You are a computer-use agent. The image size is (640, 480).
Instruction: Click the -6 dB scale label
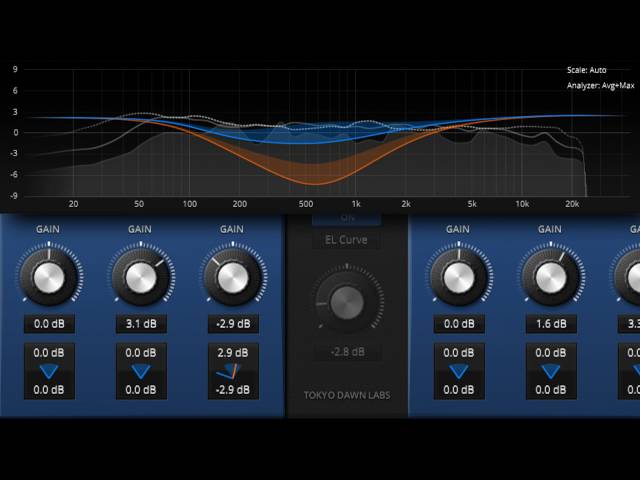(x=14, y=175)
